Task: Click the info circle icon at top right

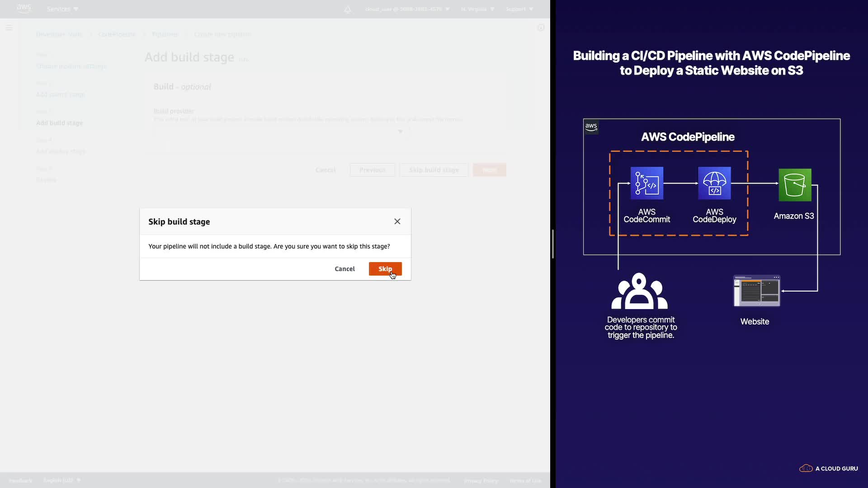Action: 540,28
